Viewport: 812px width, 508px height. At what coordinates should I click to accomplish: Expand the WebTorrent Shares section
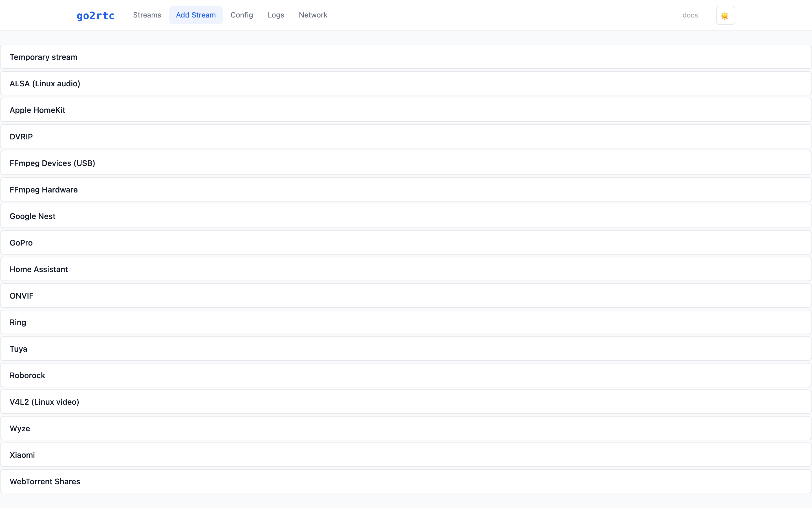click(x=406, y=482)
